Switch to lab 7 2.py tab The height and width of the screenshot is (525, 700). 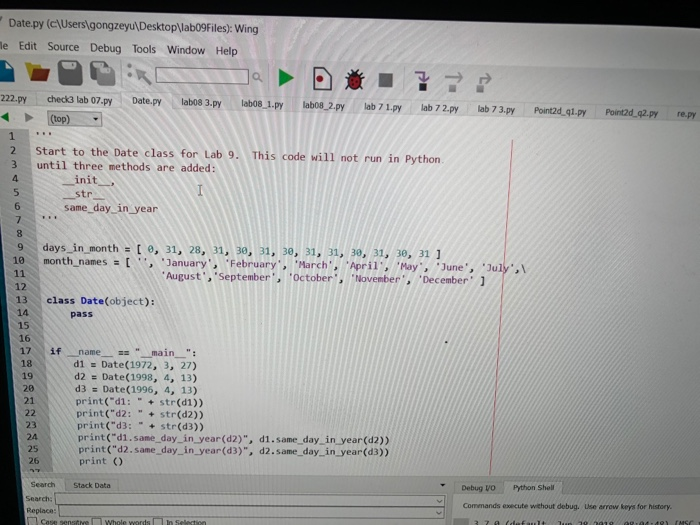(x=439, y=108)
